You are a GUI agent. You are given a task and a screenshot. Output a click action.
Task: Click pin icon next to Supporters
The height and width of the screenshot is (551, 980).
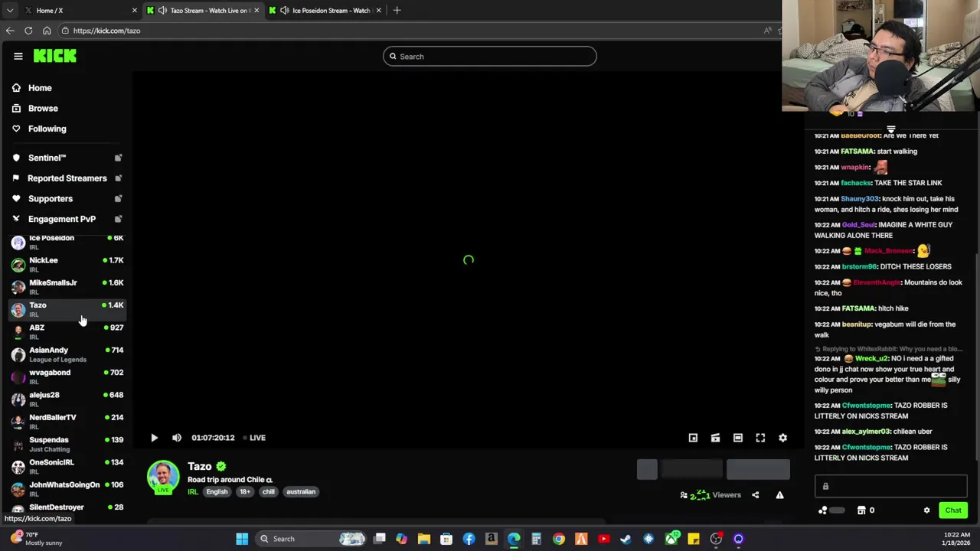[118, 199]
